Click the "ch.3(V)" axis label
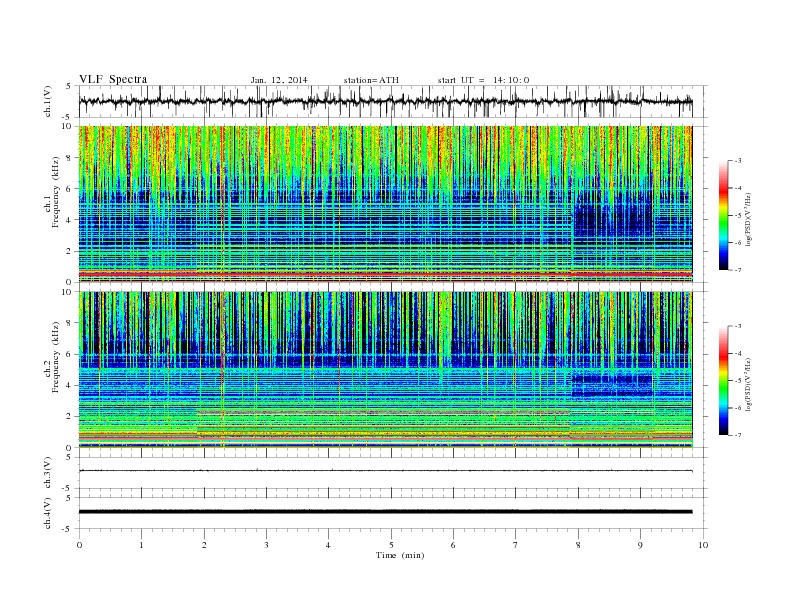 [48, 473]
